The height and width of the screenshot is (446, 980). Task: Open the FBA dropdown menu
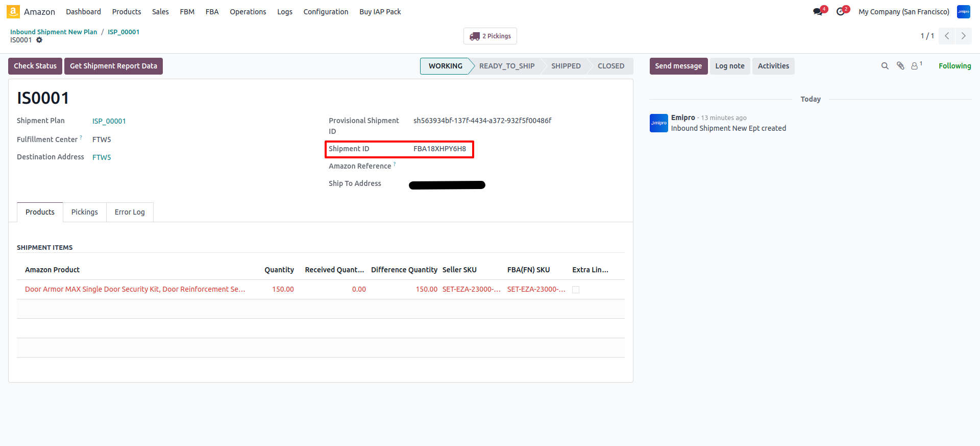212,12
